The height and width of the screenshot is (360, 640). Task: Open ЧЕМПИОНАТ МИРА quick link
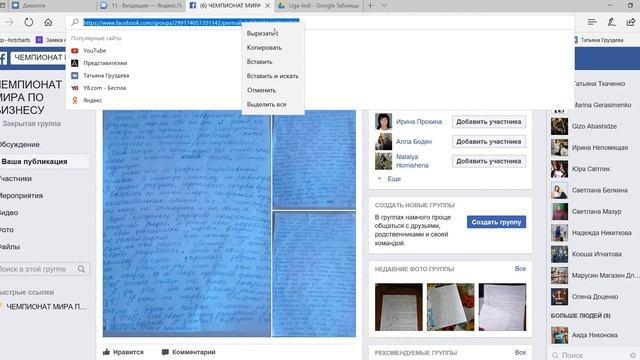(46, 307)
